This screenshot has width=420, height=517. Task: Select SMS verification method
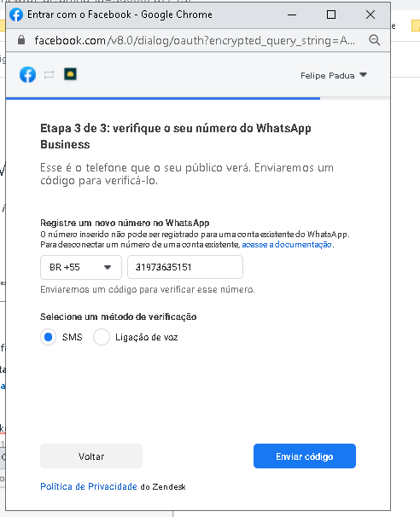click(x=48, y=337)
